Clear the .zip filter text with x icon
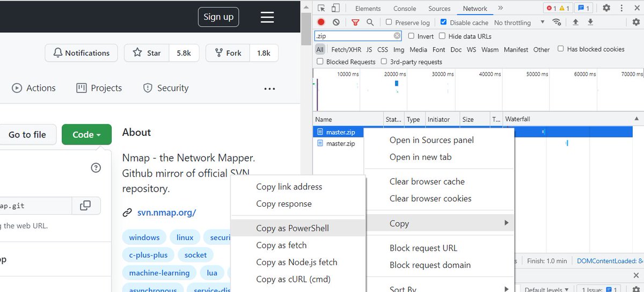The image size is (644, 292). (397, 36)
